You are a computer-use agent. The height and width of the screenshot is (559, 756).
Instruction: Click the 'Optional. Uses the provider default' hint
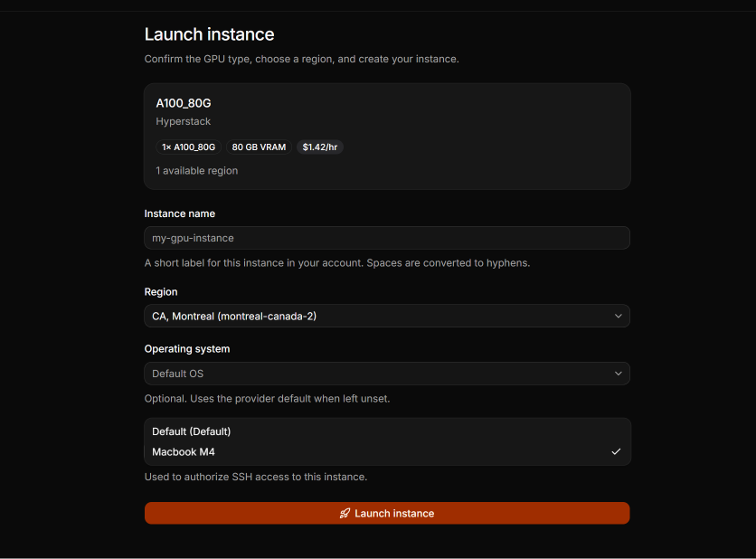tap(267, 398)
